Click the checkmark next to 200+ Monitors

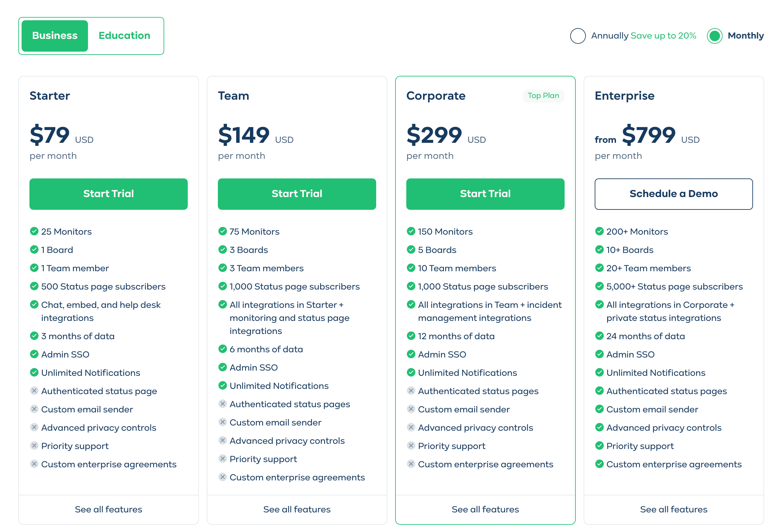(600, 231)
